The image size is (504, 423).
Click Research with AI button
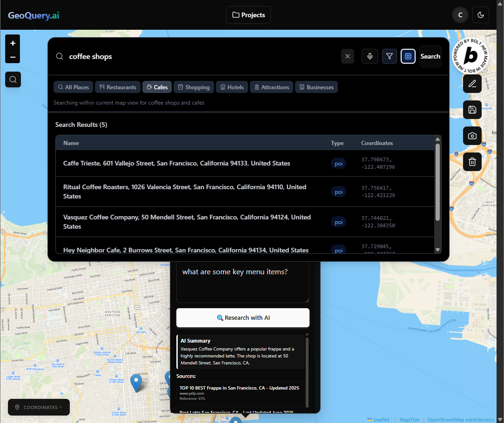click(242, 318)
